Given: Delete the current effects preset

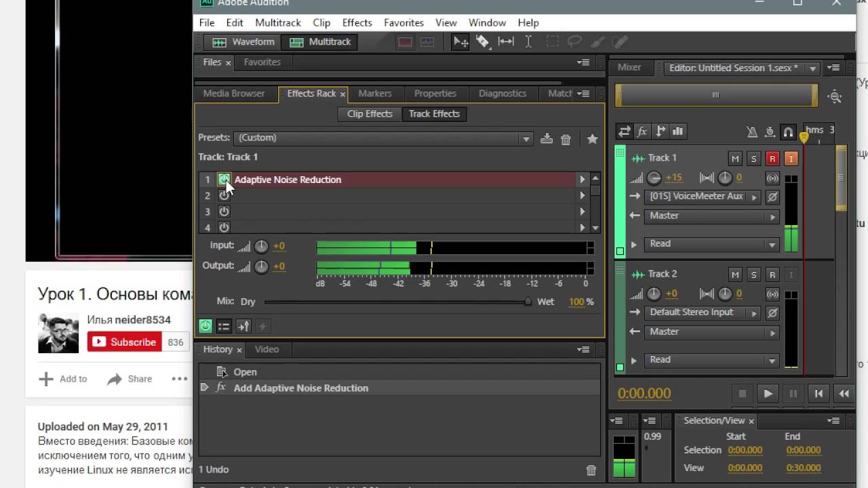Looking at the screenshot, I should click(566, 139).
